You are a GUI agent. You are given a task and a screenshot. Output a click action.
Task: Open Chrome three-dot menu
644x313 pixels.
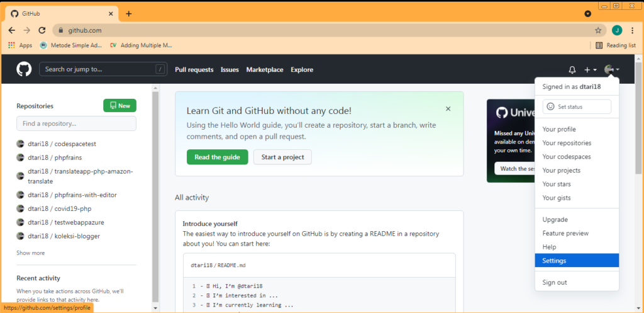[x=632, y=30]
